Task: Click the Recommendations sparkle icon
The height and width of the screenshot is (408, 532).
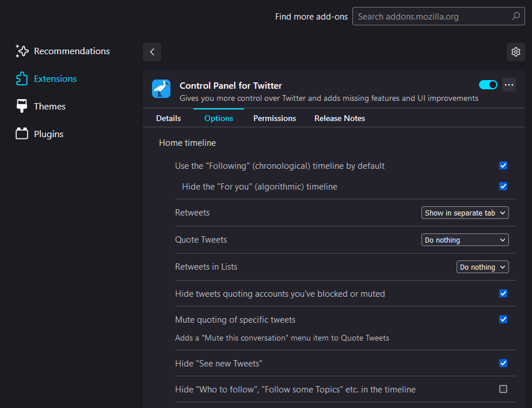Action: [22, 51]
